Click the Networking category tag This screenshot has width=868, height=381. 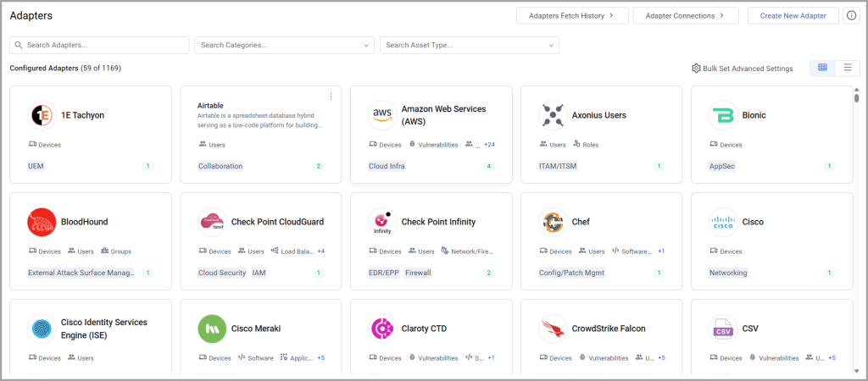coord(728,273)
